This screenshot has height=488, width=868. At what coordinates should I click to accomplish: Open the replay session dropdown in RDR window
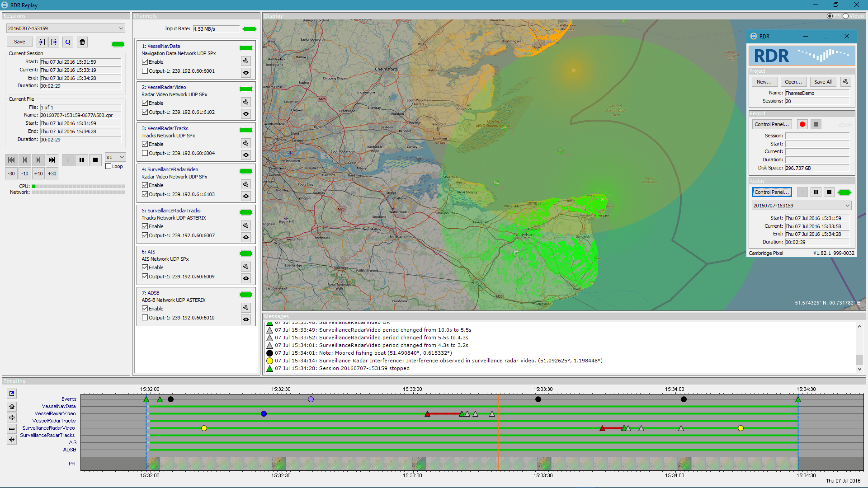(x=801, y=205)
